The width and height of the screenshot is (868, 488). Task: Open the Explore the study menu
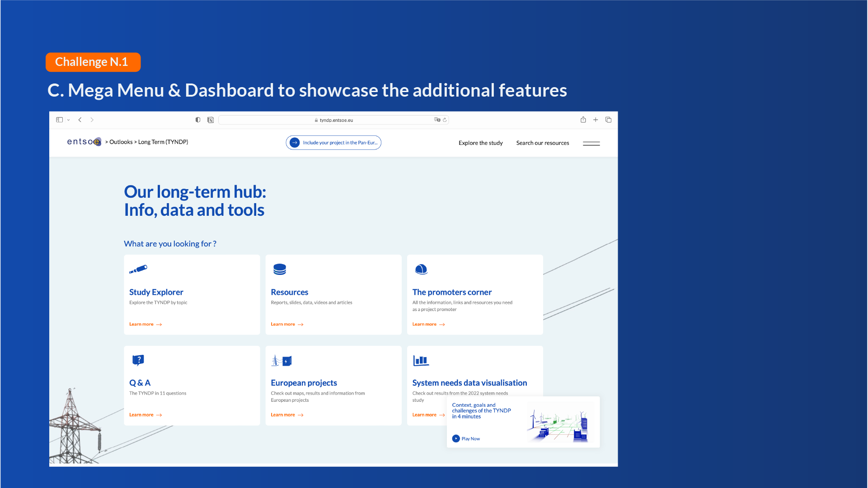480,143
